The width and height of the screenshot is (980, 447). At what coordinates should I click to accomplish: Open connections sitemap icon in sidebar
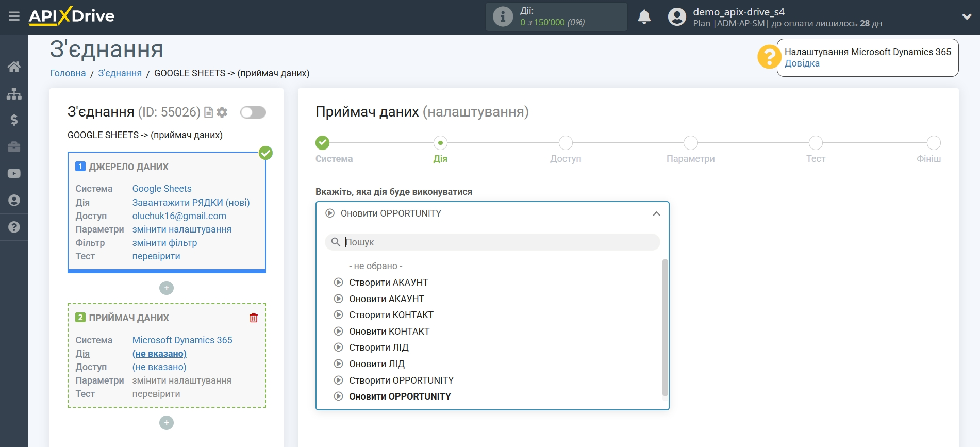click(x=14, y=93)
